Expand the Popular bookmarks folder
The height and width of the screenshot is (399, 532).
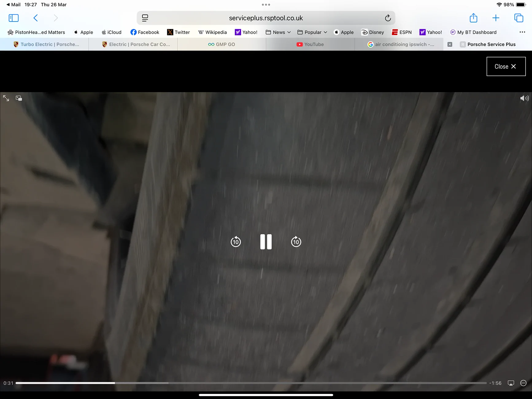(312, 32)
